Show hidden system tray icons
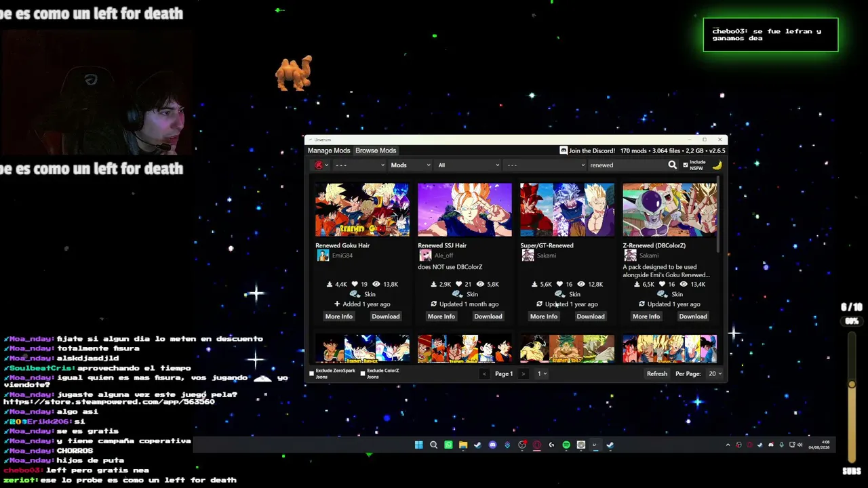Image resolution: width=868 pixels, height=488 pixels. point(728,445)
